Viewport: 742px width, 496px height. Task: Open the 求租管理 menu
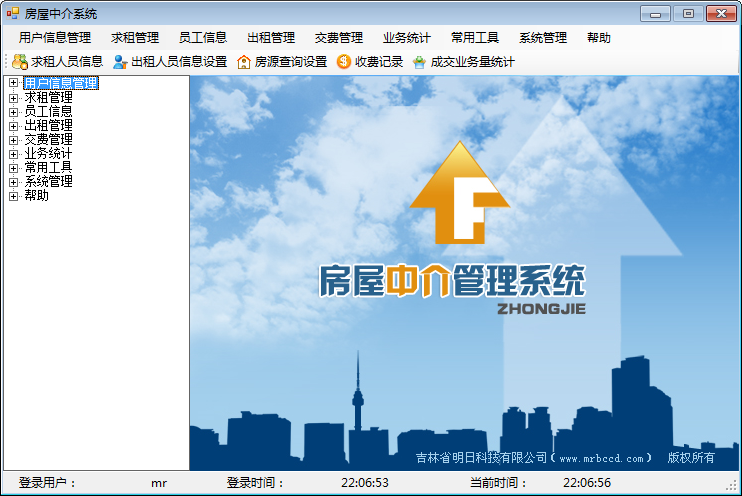135,38
